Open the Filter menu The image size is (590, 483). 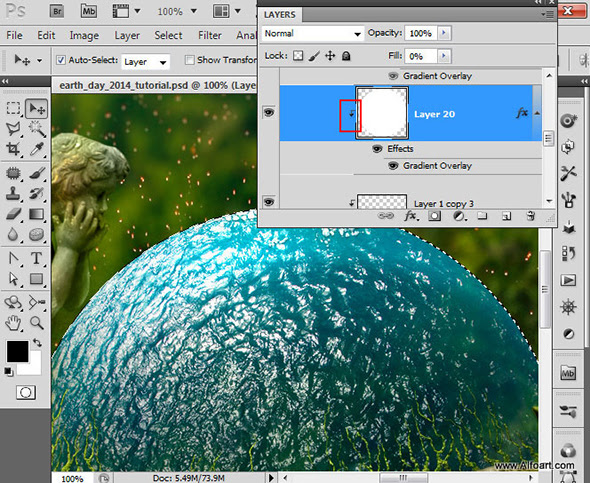[210, 35]
